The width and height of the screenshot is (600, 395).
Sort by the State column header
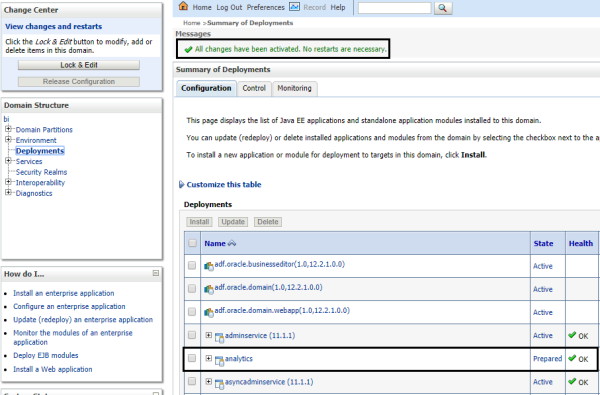pyautogui.click(x=543, y=243)
